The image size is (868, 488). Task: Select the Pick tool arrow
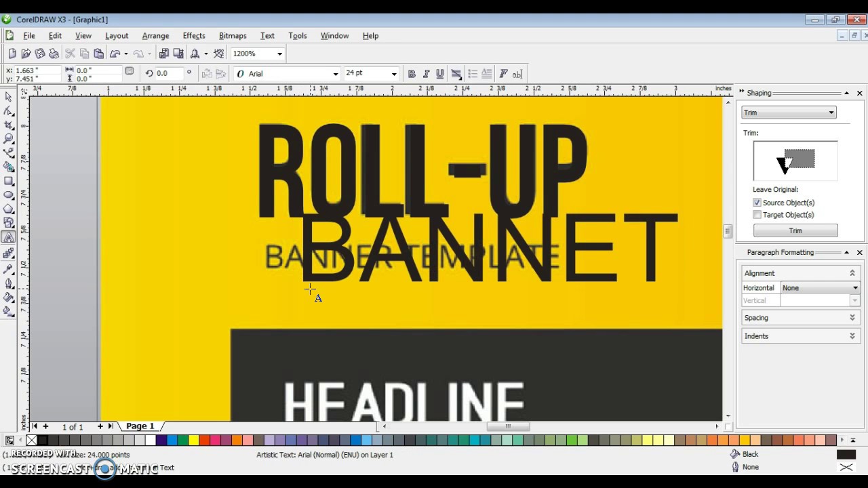tap(9, 97)
